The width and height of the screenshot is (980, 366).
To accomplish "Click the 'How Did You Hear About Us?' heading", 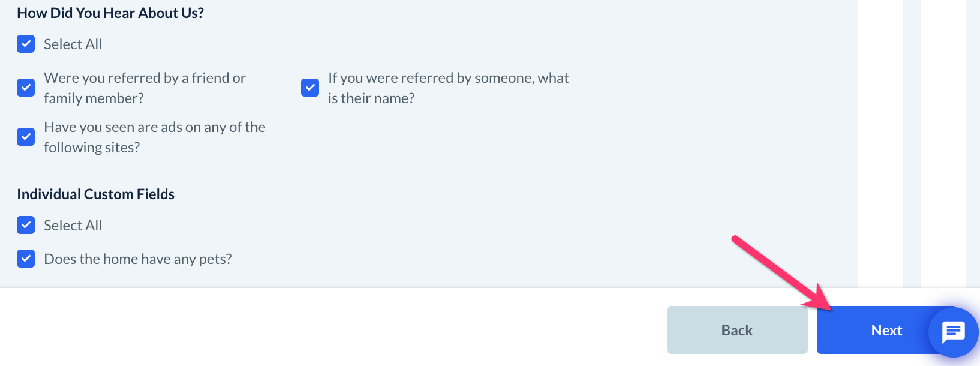I will (110, 13).
